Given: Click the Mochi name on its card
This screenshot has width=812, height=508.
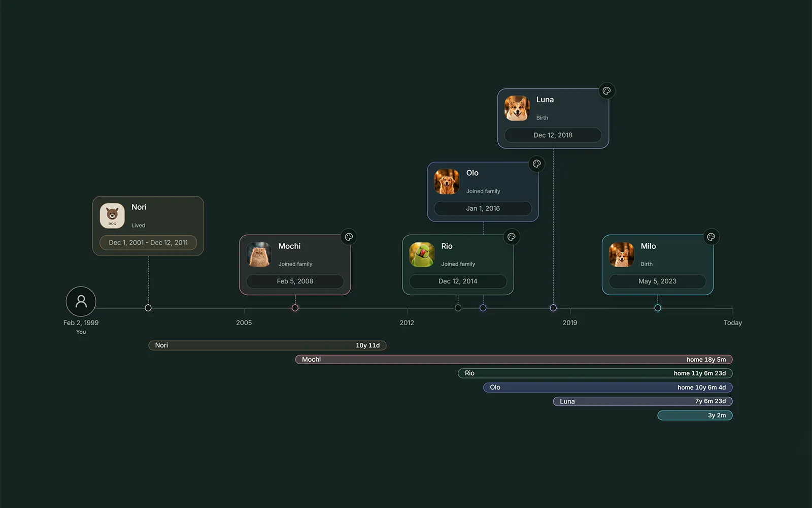Looking at the screenshot, I should click(289, 246).
